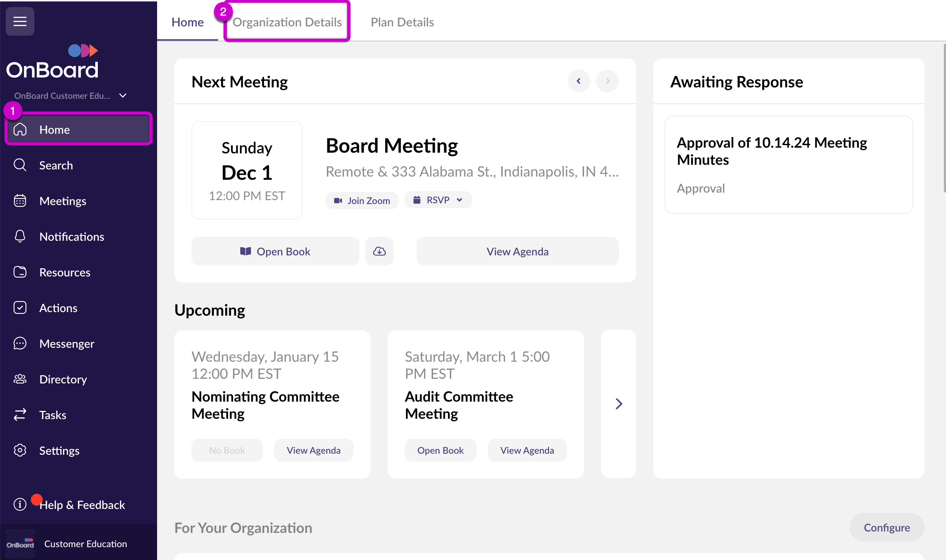946x560 pixels.
Task: Switch to the Organization Details tab
Action: coord(287,22)
